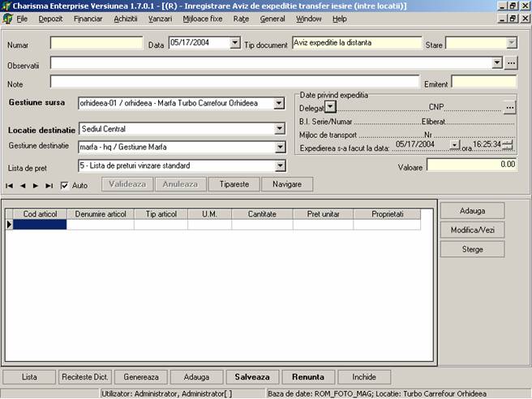This screenshot has width=532, height=399.
Task: Toggle the Auto checkbox
Action: (x=65, y=186)
